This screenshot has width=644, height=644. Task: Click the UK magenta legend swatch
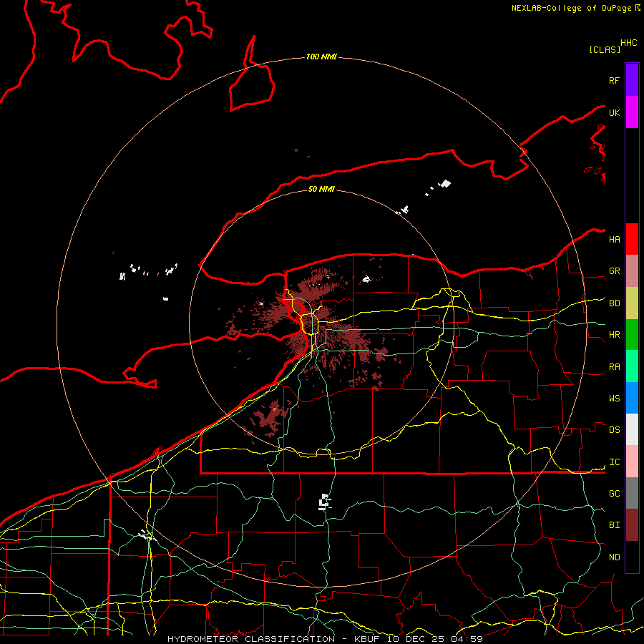click(x=632, y=112)
